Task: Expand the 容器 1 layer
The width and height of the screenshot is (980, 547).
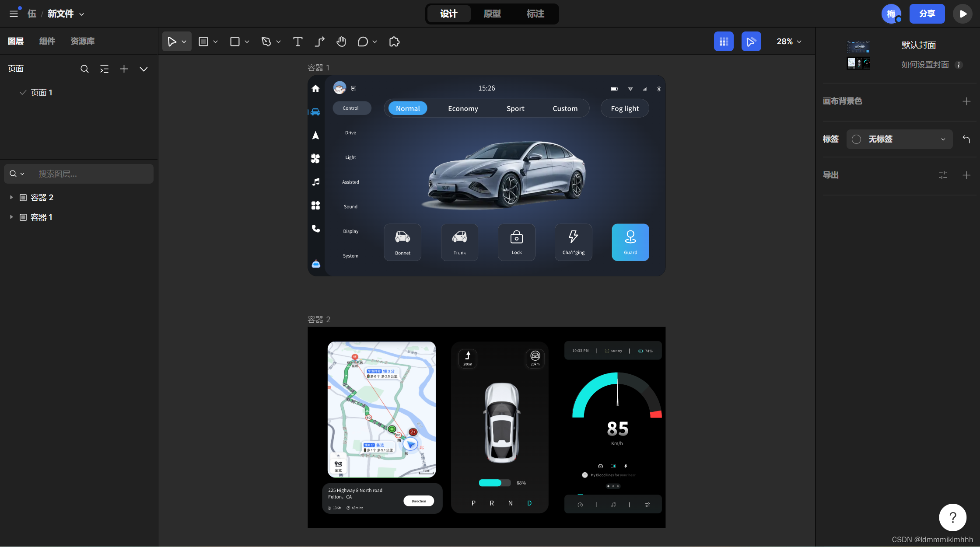Action: [11, 217]
